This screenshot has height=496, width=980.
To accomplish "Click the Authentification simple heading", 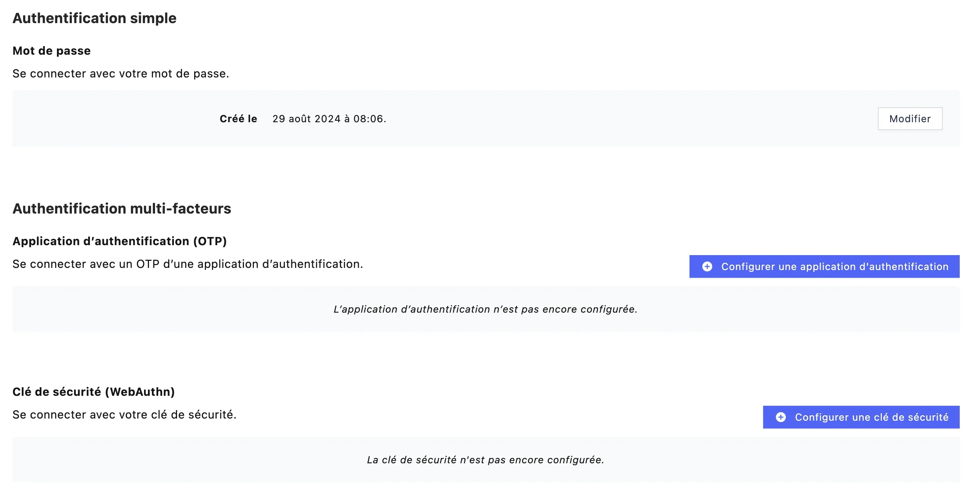I will click(x=94, y=18).
